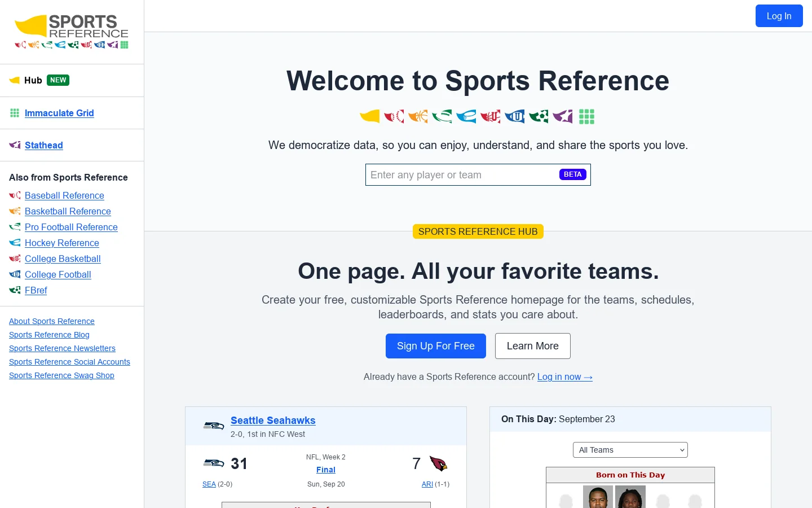Click the hockey icon beside Hockey Reference
812x508 pixels.
point(15,243)
